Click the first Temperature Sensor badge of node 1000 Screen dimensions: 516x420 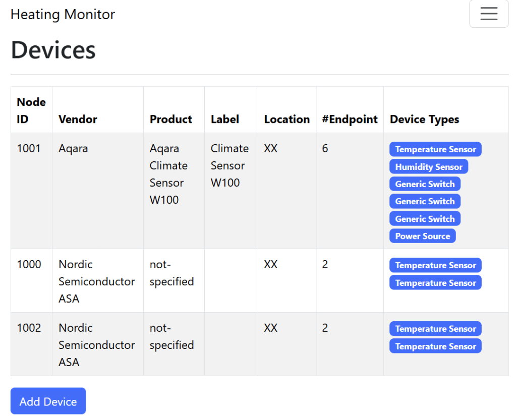pos(435,265)
